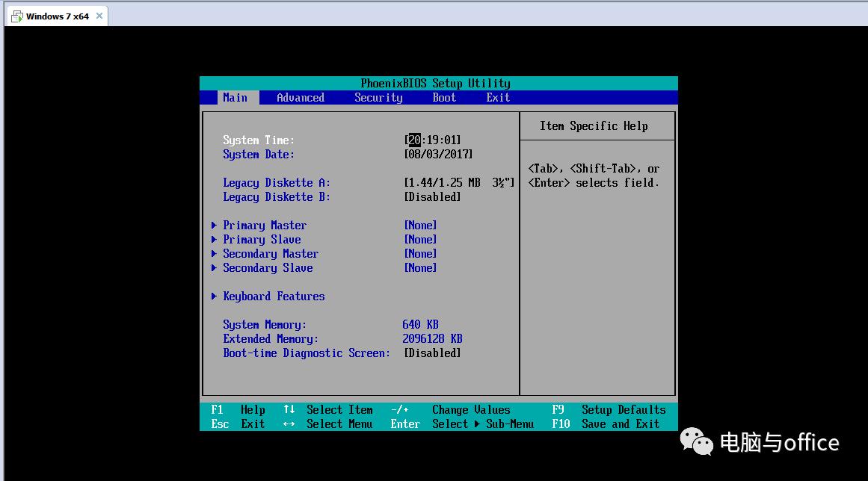The width and height of the screenshot is (868, 481).
Task: Click the F10 Save and Exit label
Action: 620,424
